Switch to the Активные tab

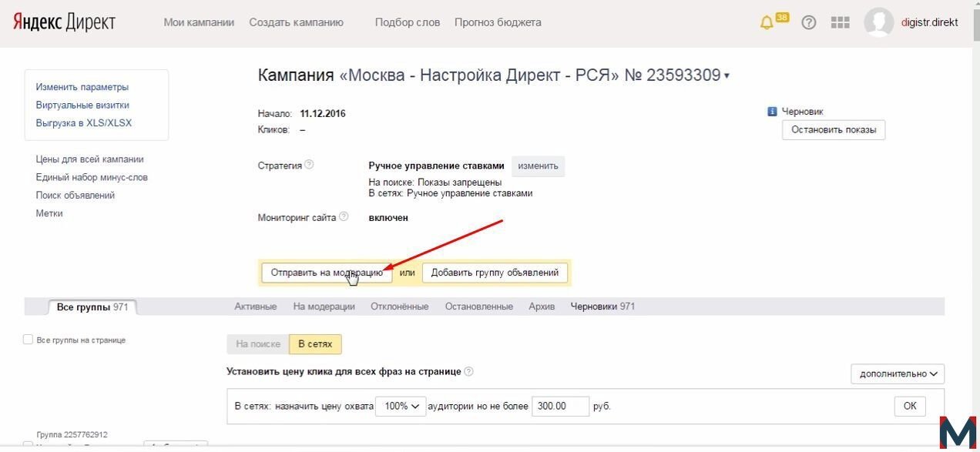coord(256,306)
